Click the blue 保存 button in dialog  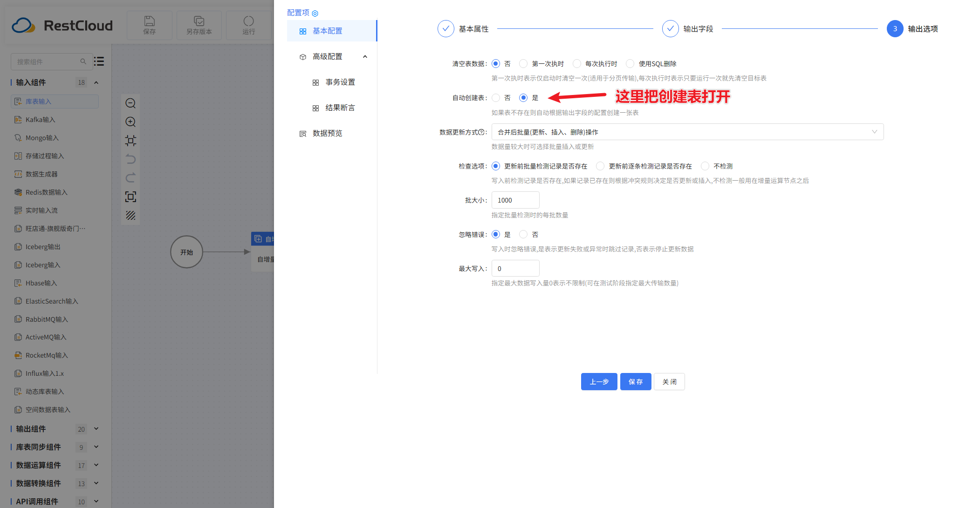coord(635,382)
